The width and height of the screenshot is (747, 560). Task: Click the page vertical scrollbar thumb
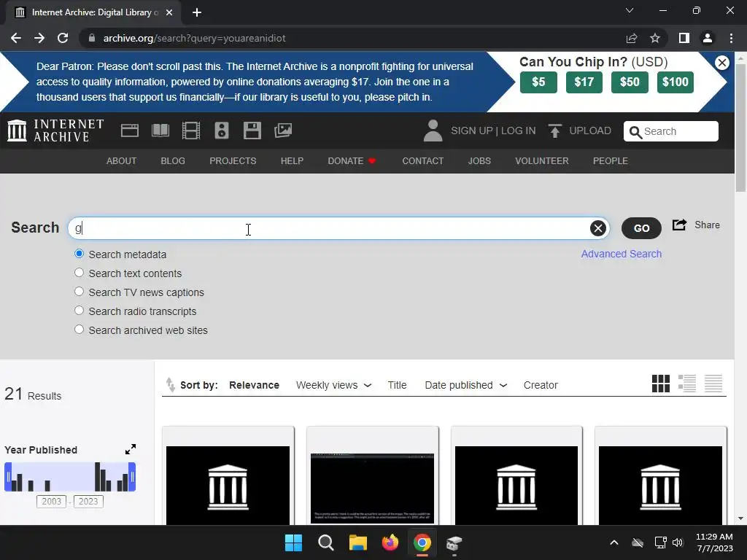[740, 128]
